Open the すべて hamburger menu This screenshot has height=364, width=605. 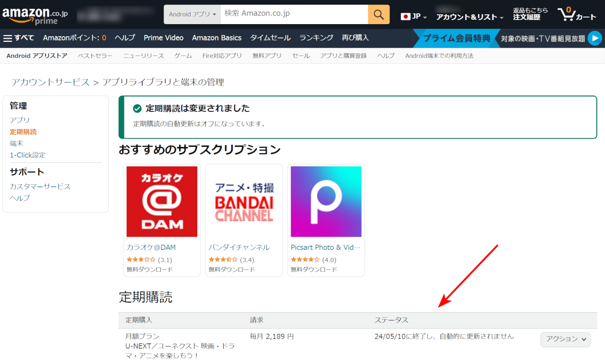pyautogui.click(x=19, y=38)
